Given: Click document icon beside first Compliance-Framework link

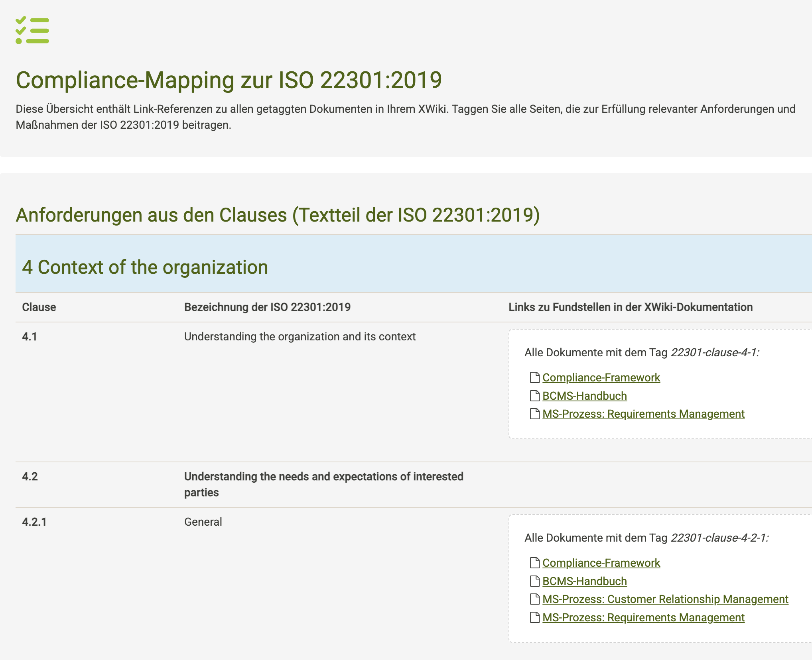Looking at the screenshot, I should coord(534,377).
